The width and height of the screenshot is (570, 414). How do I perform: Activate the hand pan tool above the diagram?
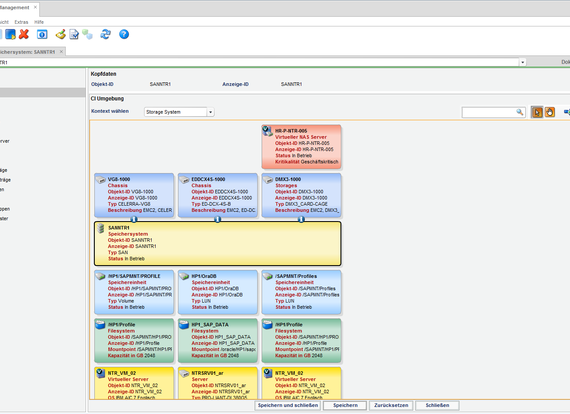(550, 112)
